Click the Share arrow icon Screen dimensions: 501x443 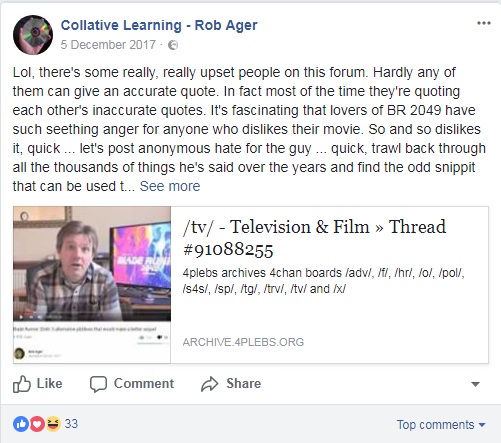[x=209, y=384]
